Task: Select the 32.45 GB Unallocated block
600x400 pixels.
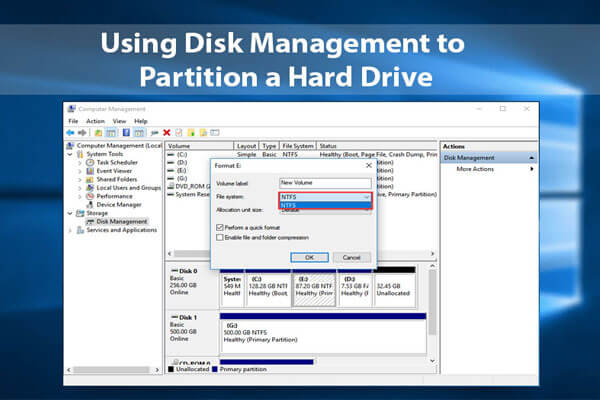Action: pyautogui.click(x=395, y=289)
